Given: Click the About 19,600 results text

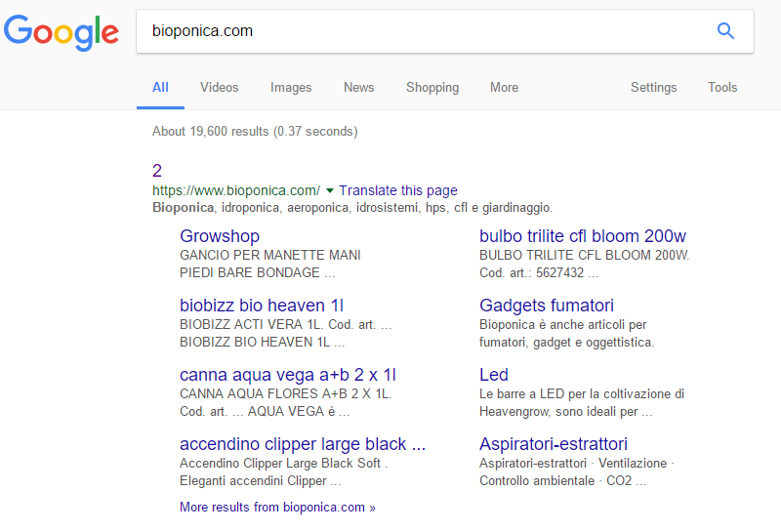Looking at the screenshot, I should click(255, 131).
